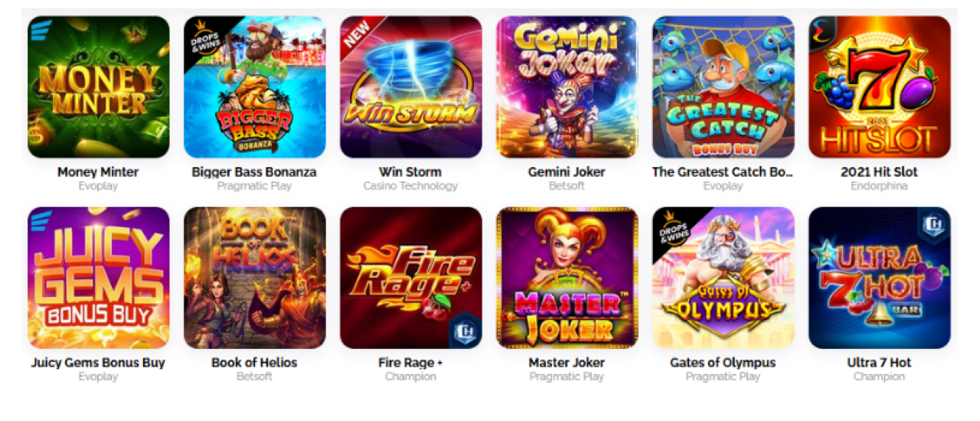Click the Evoplay logo on Money Minter tile
980x421 pixels.
39,28
